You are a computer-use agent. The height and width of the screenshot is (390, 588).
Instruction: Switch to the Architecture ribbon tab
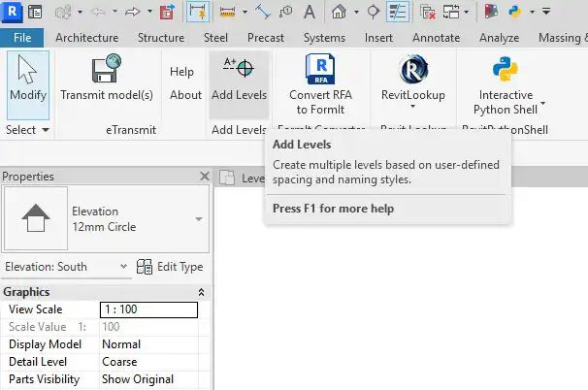(x=87, y=38)
